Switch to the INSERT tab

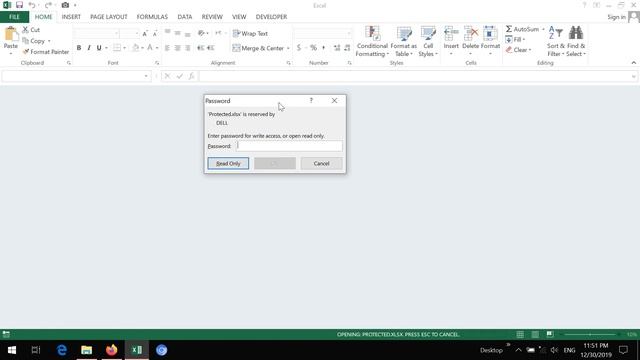(71, 17)
